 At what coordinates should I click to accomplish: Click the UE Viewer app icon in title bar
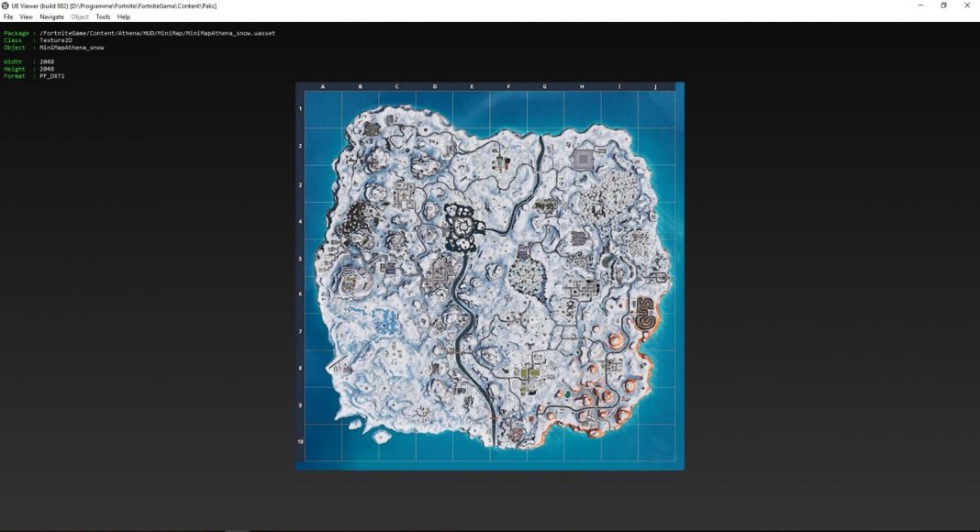(x=5, y=6)
